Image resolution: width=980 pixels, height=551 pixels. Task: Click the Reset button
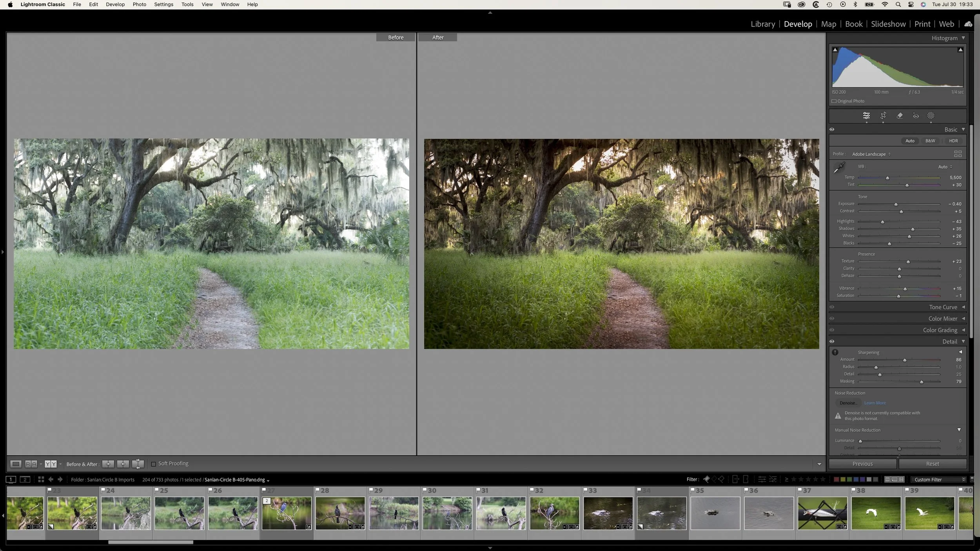point(932,464)
